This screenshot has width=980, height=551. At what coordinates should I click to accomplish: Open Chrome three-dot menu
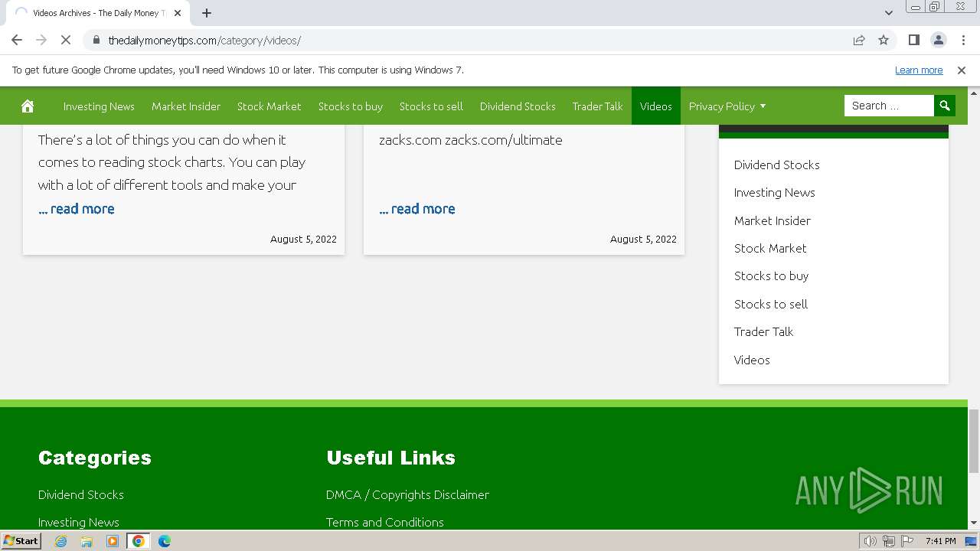click(x=963, y=41)
